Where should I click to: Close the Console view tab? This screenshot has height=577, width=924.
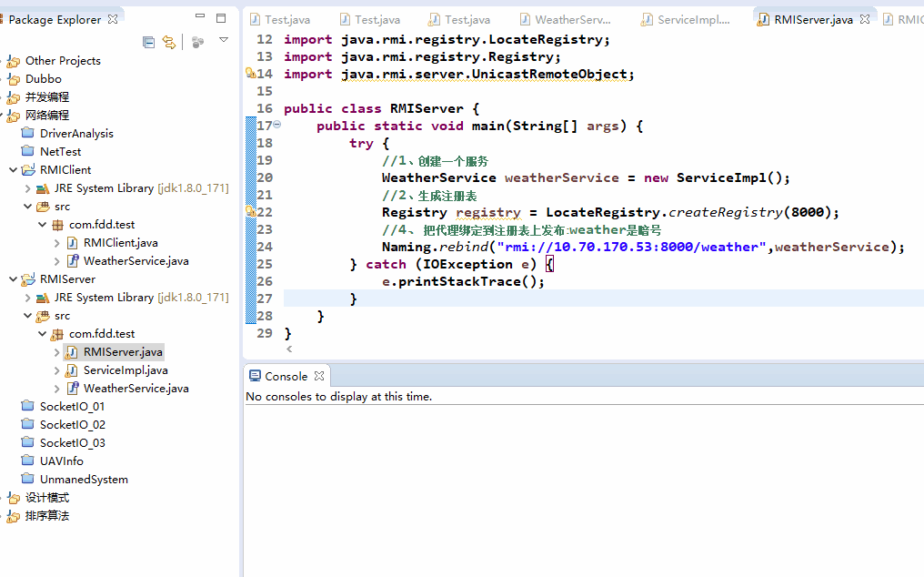[x=319, y=376]
